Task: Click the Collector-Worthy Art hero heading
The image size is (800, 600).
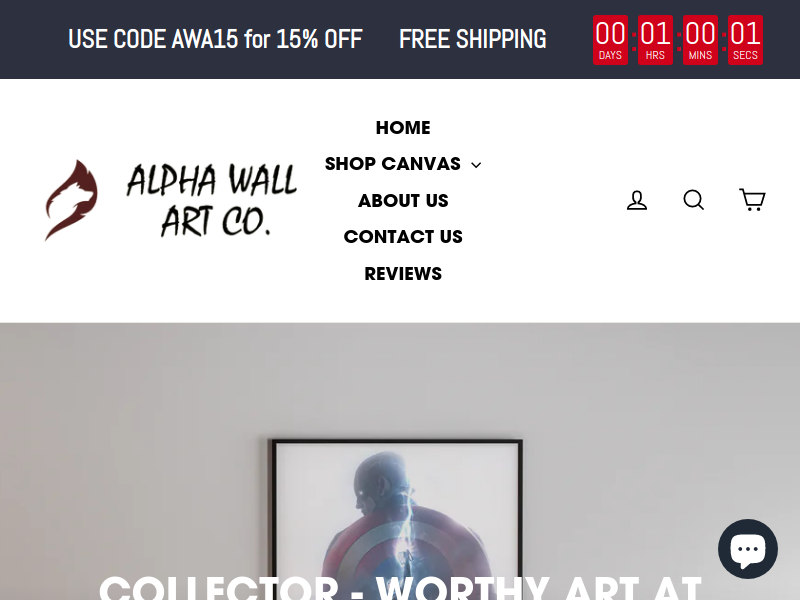Action: click(x=401, y=588)
